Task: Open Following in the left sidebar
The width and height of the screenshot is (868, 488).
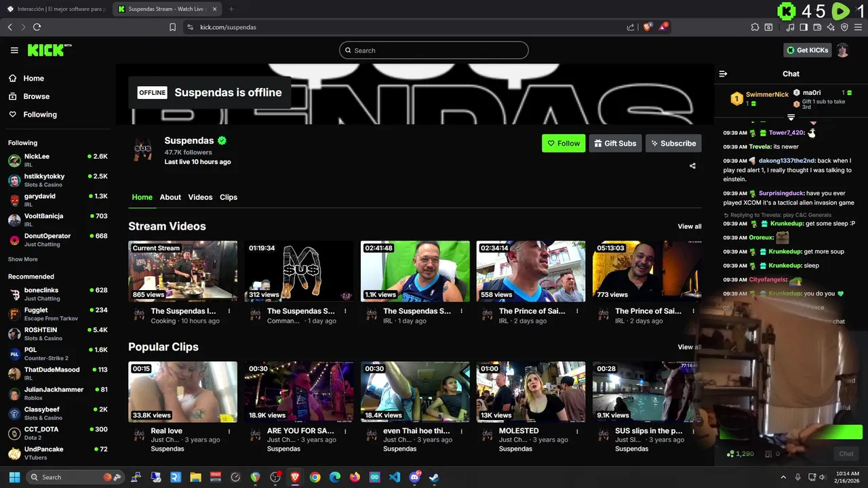Action: click(x=40, y=115)
